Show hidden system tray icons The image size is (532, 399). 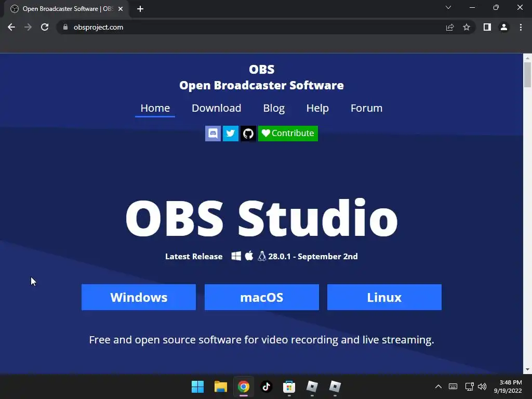438,387
